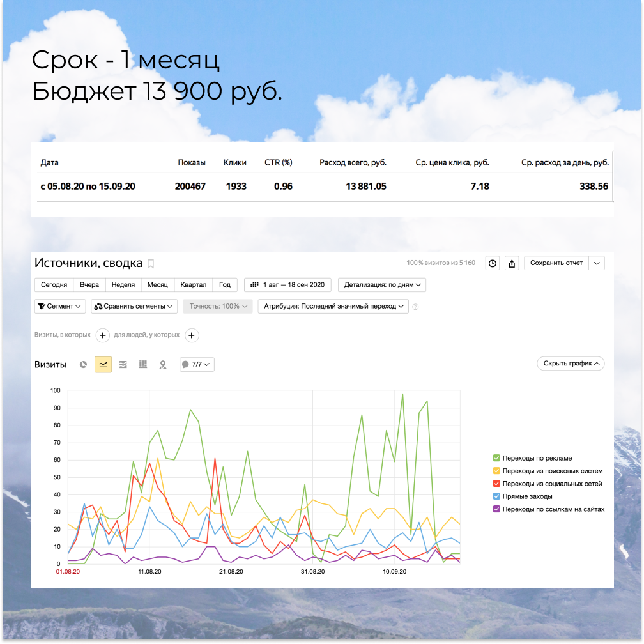
Task: Open Атрибуция: Последний значимый переход dropdown
Action: point(333,307)
